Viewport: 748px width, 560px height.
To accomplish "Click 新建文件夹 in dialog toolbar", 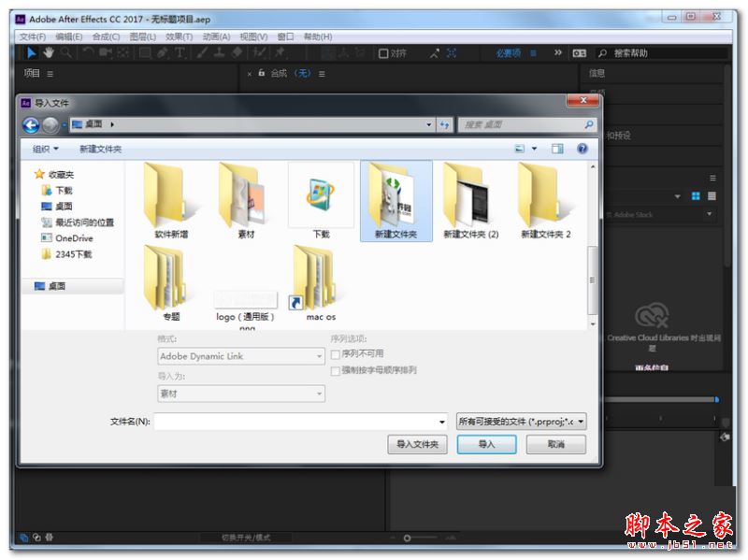I will click(100, 149).
